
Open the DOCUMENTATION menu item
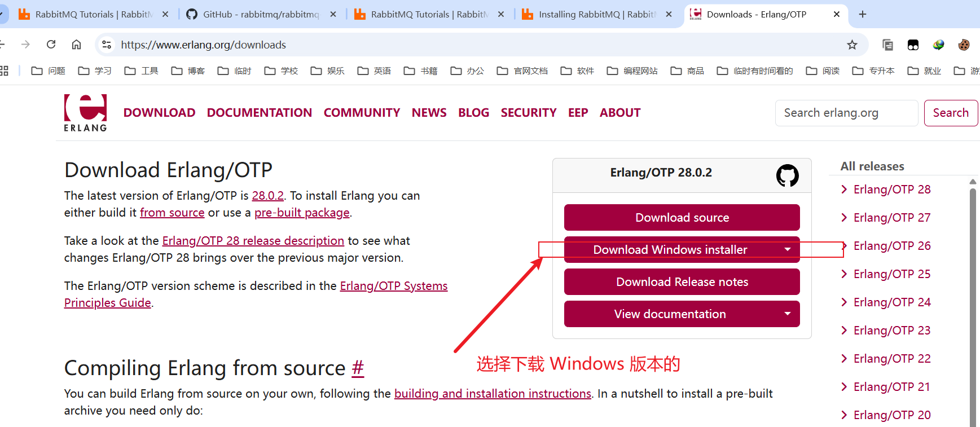pyautogui.click(x=260, y=113)
